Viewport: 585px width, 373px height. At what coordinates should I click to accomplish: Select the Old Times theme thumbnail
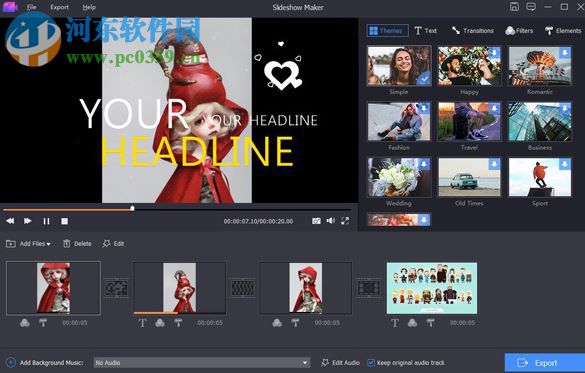[469, 177]
